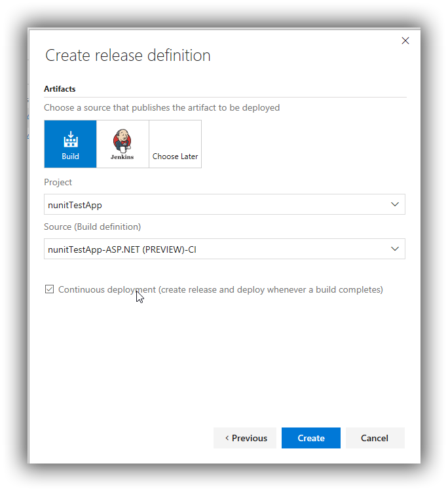Screen dimensions: 448x491
Task: Click the Artifacts section heading
Action: [x=60, y=89]
